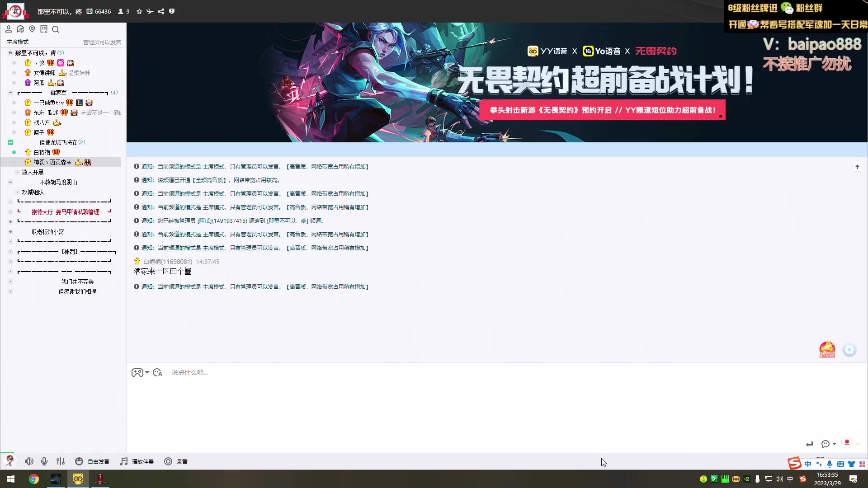Viewport: 868px width, 488px height.
Task: Open the audio mixer settings icon
Action: point(61,461)
